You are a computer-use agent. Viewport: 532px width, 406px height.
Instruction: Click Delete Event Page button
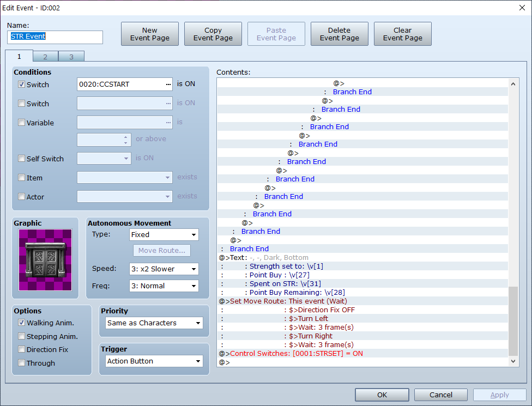pos(339,34)
